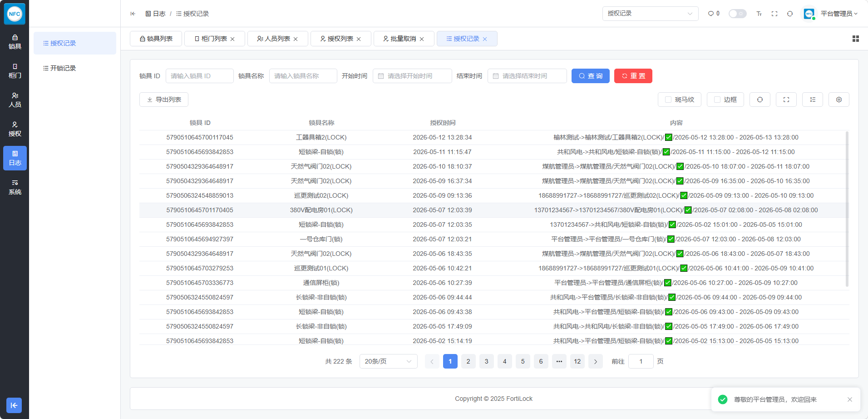Open the 授权记录 search select box
The height and width of the screenshot is (419, 868).
(x=650, y=14)
